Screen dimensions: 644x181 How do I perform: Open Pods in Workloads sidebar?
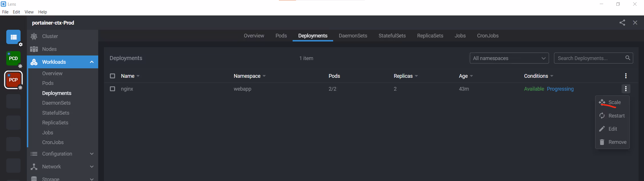(x=48, y=83)
